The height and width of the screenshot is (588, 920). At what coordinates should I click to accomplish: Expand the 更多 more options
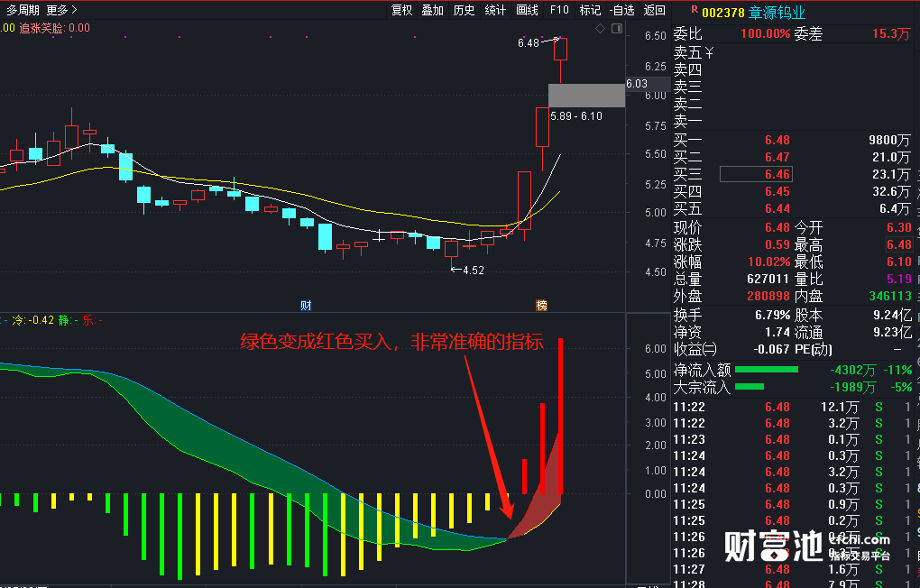click(x=61, y=10)
